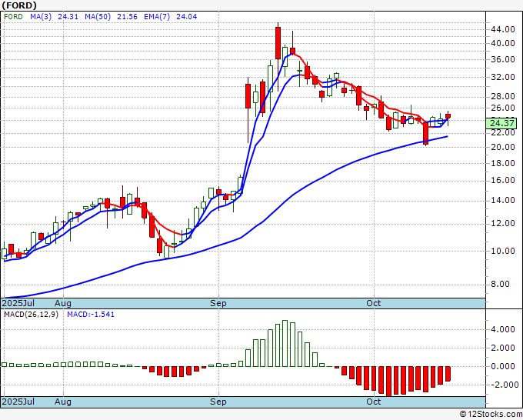523x420 pixels.
Task: Click the 4.000 MACD axis label
Action: [502, 329]
